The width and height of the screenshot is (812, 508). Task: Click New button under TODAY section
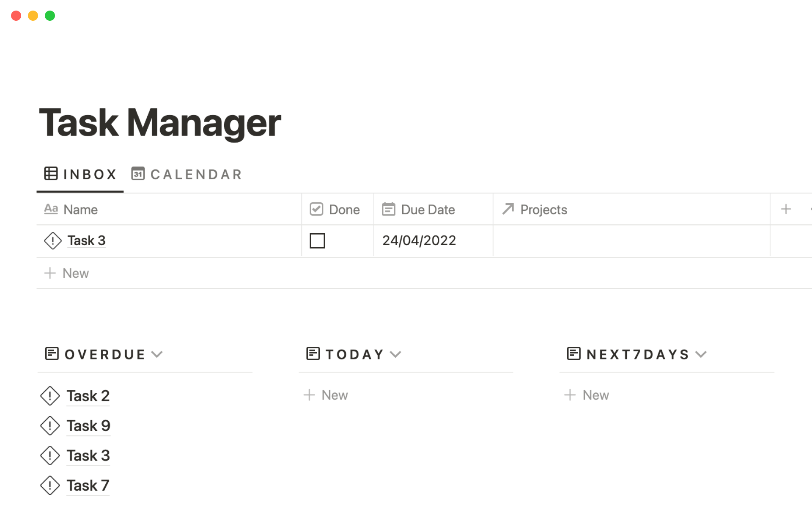[x=326, y=395]
